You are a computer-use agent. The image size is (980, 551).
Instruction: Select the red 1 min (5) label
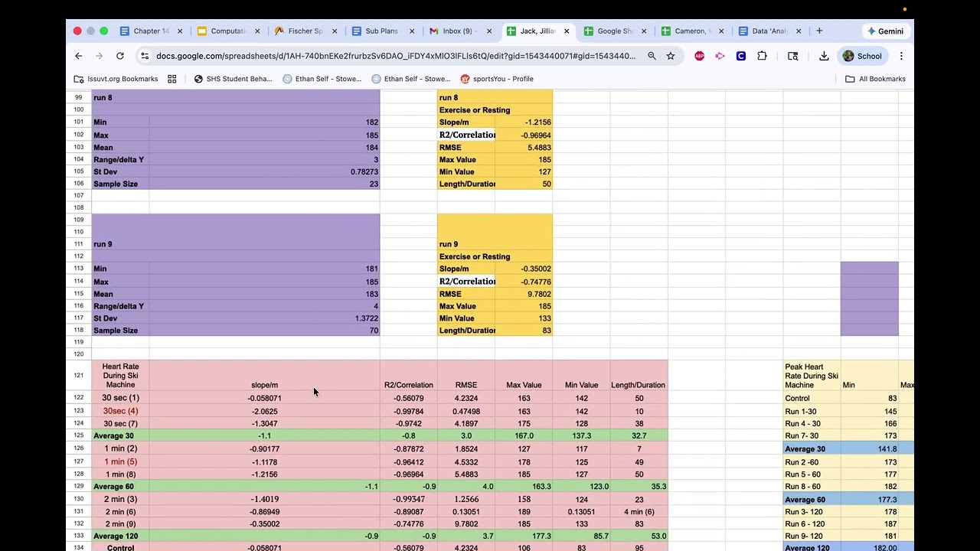point(120,461)
